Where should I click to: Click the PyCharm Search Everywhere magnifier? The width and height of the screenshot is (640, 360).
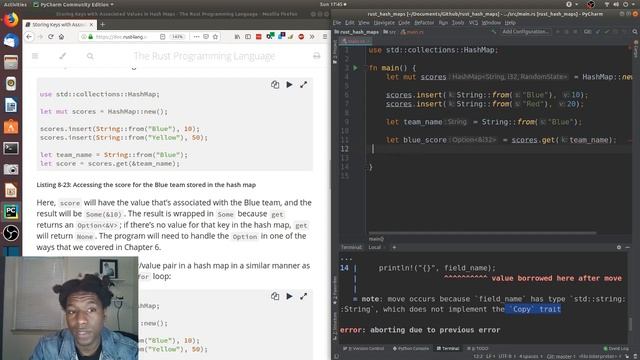point(635,31)
